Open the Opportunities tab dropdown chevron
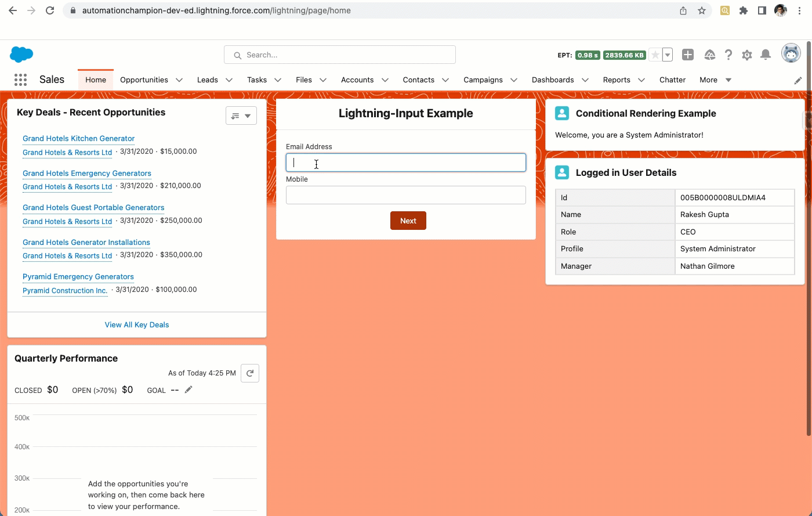Image resolution: width=812 pixels, height=516 pixels. pyautogui.click(x=179, y=80)
